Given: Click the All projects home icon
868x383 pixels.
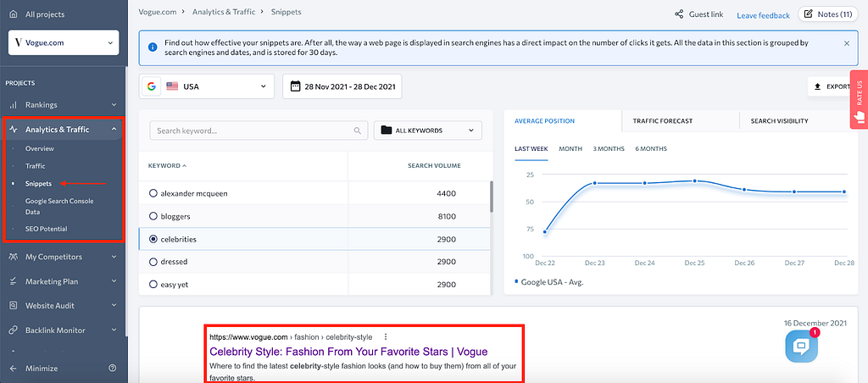Looking at the screenshot, I should 14,14.
